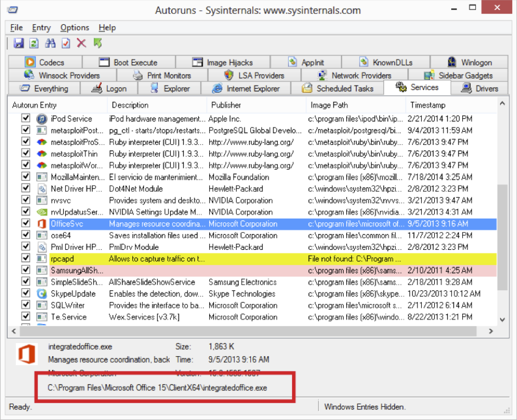The height and width of the screenshot is (420, 517).
Task: Open the Entry menu
Action: click(41, 28)
